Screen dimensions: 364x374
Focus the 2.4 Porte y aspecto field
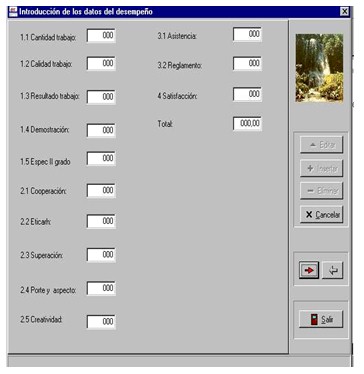point(101,288)
